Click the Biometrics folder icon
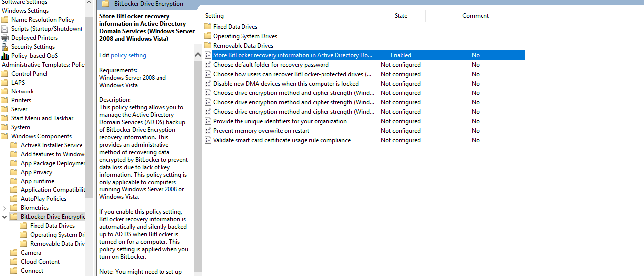This screenshot has width=644, height=276. pyautogui.click(x=14, y=208)
